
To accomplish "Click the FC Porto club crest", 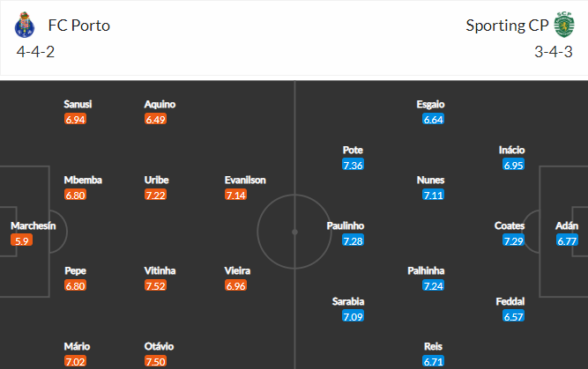I will tap(25, 25).
